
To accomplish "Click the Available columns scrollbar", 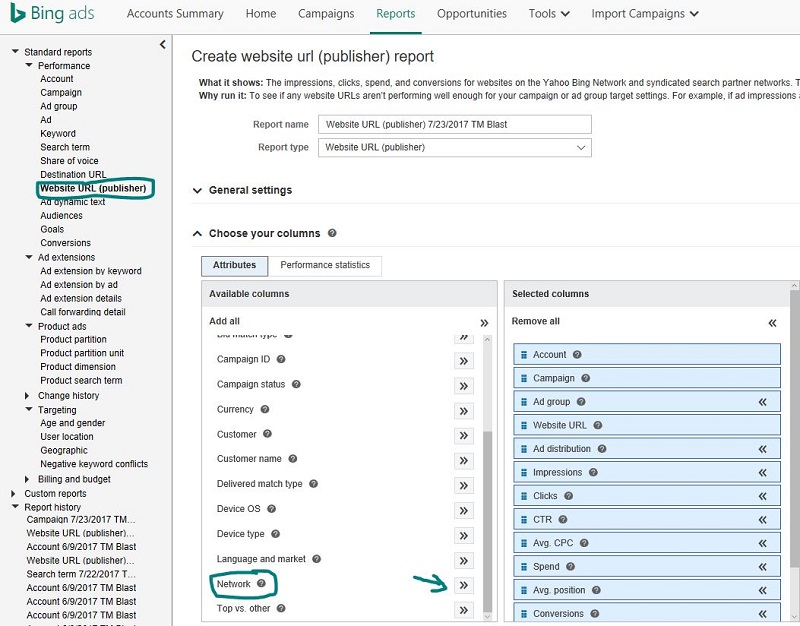I will (x=487, y=520).
